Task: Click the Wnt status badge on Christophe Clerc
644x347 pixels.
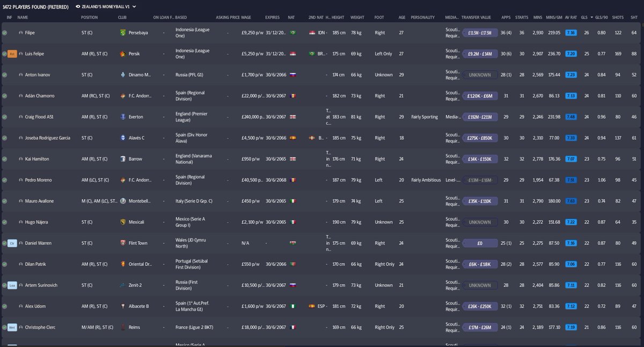Action: click(x=12, y=327)
